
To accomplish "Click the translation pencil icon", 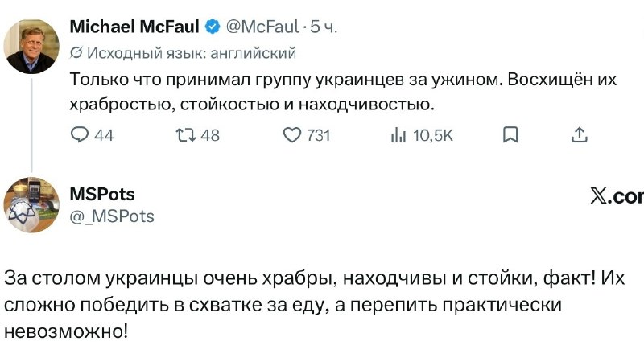I will pyautogui.click(x=76, y=53).
